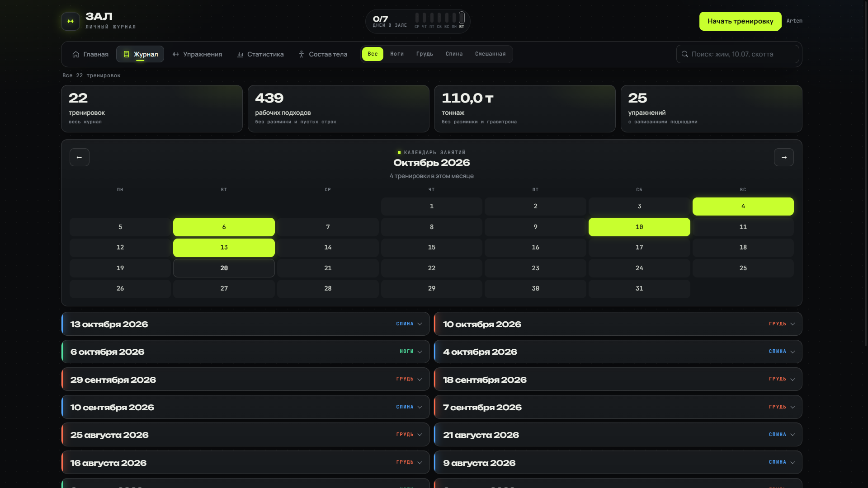
Task: Select the Все filter chip
Action: coord(373,54)
